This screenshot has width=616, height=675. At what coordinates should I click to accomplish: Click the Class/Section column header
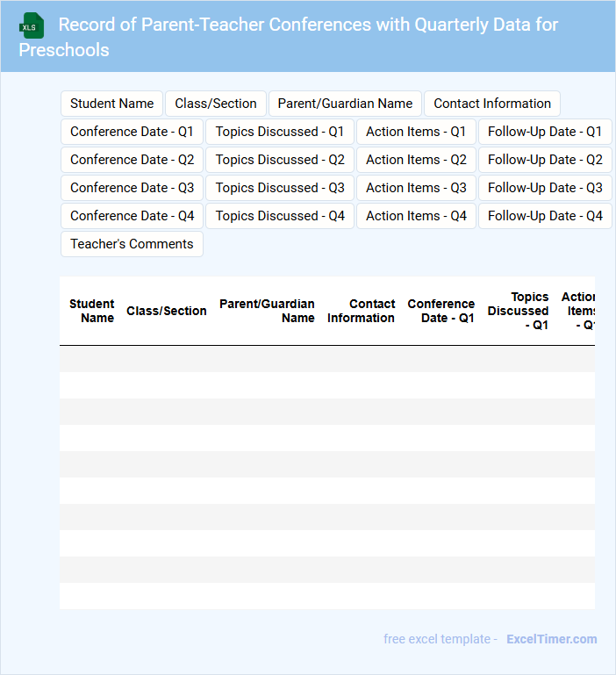167,311
